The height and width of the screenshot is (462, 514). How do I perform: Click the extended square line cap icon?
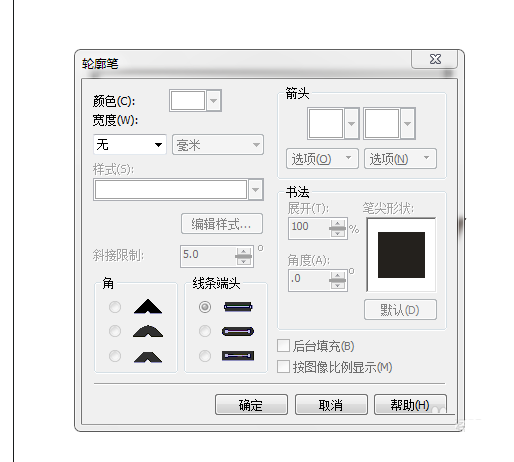pyautogui.click(x=238, y=356)
